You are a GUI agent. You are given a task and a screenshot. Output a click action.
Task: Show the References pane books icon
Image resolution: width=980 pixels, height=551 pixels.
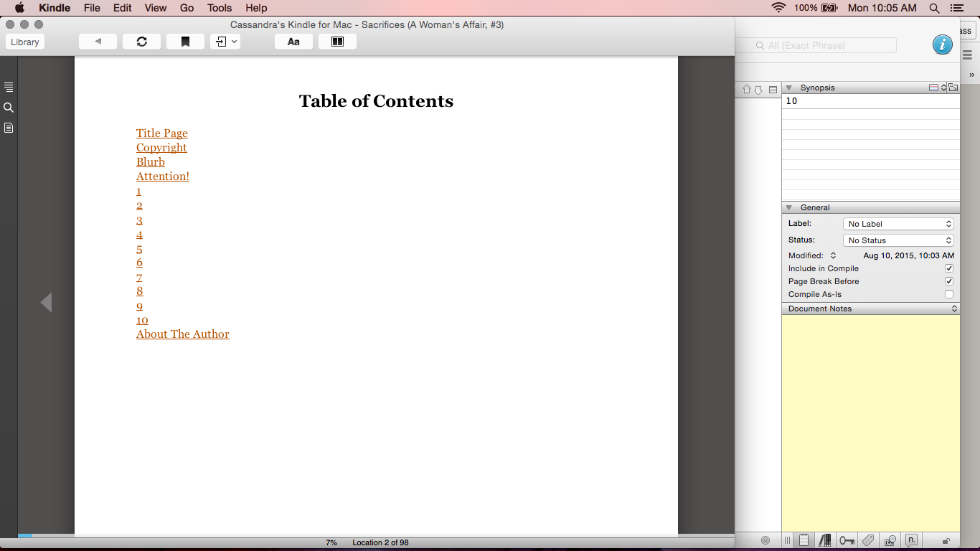click(x=825, y=540)
